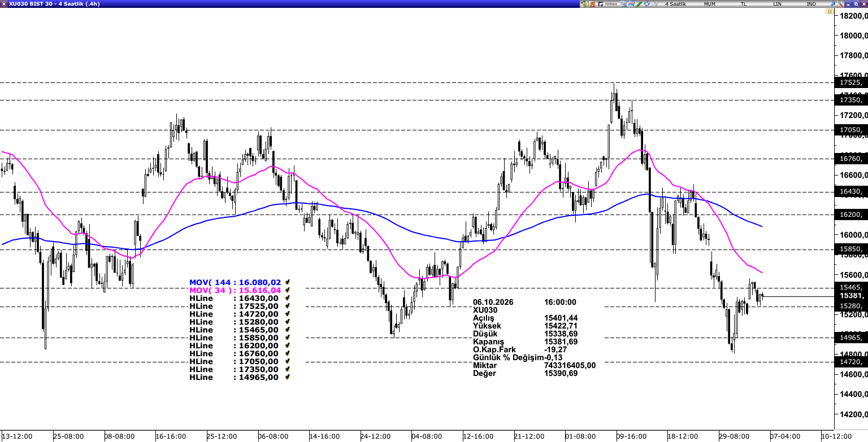
Task: Select the blue four-arrow move tool
Action: 646,4
